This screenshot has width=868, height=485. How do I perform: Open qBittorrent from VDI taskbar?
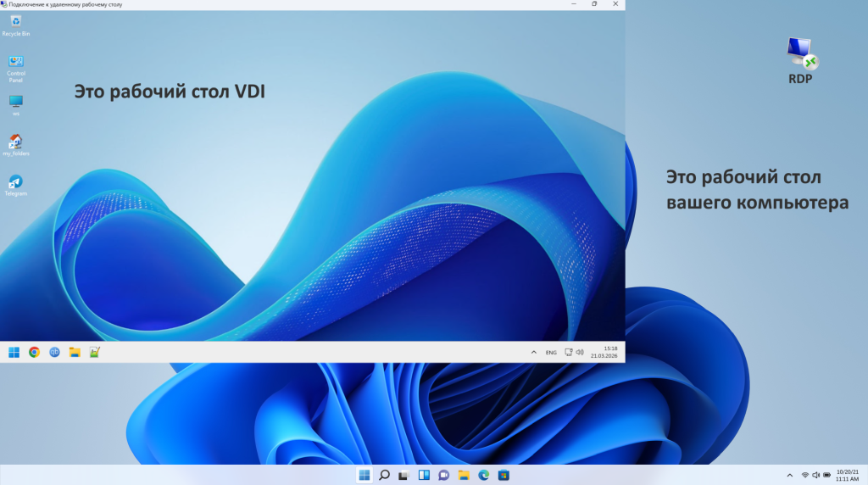[x=54, y=352]
